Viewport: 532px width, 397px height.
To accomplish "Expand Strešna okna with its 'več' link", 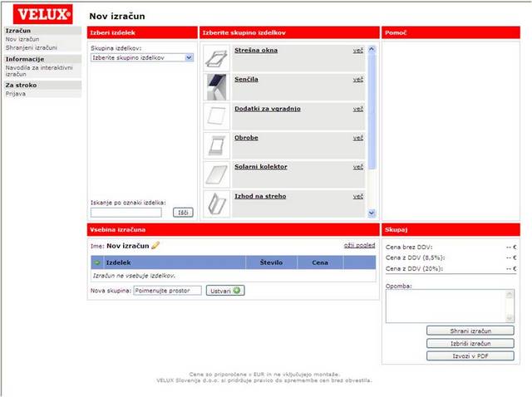I will pyautogui.click(x=357, y=51).
